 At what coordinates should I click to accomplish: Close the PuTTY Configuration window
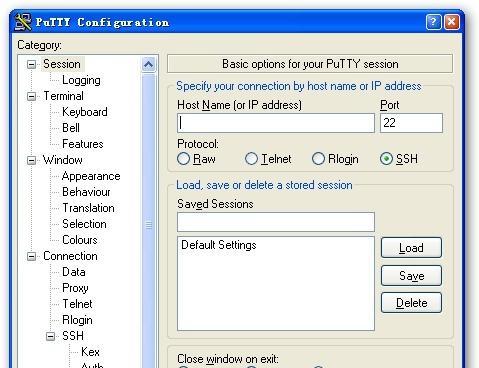point(452,22)
